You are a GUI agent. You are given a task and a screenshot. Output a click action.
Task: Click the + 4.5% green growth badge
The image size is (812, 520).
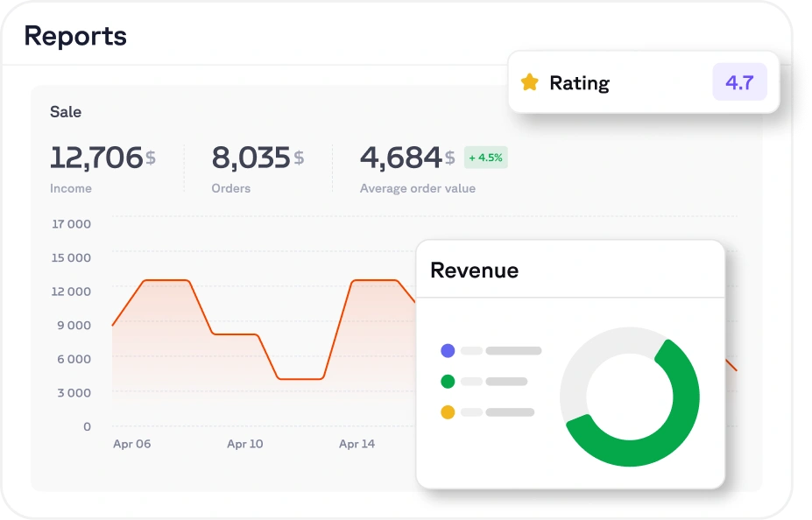(486, 158)
